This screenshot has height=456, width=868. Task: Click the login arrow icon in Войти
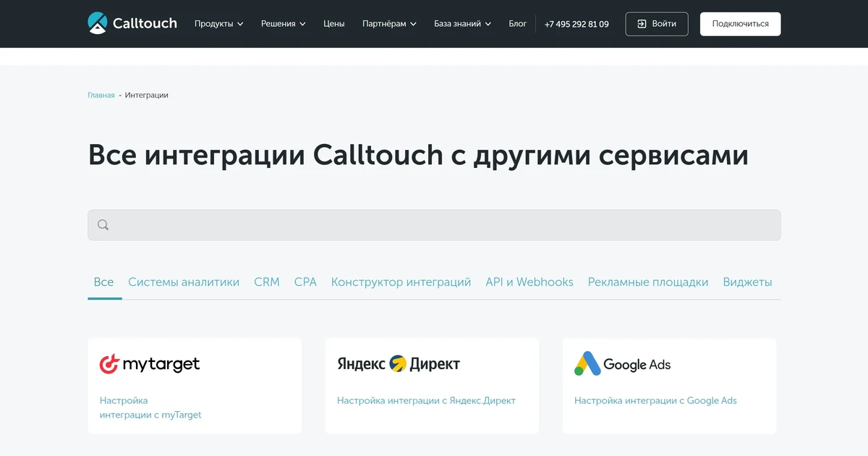click(x=642, y=24)
